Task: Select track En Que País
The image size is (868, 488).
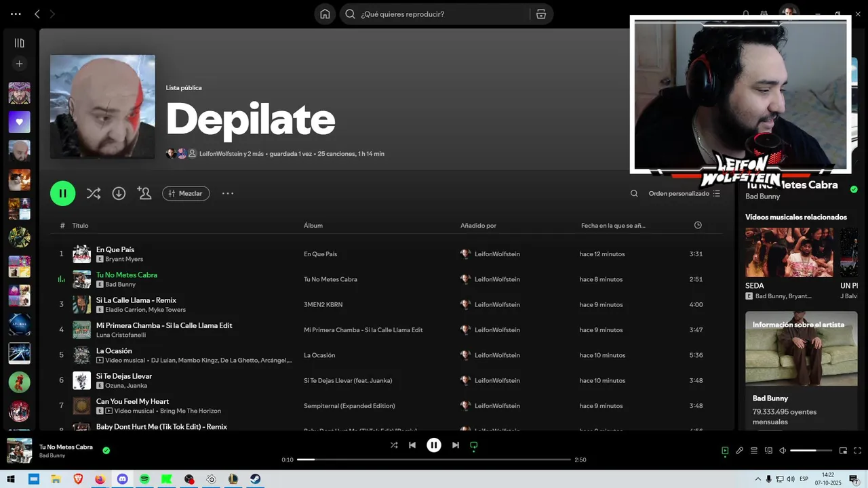Action: [115, 249]
